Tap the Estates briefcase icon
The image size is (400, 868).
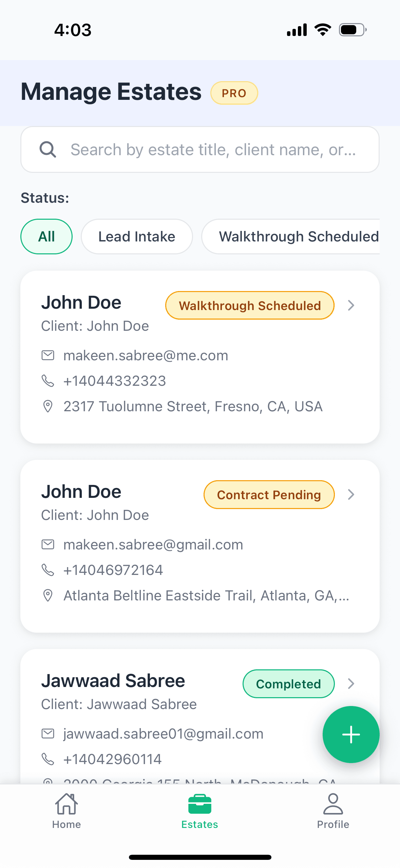(x=200, y=805)
